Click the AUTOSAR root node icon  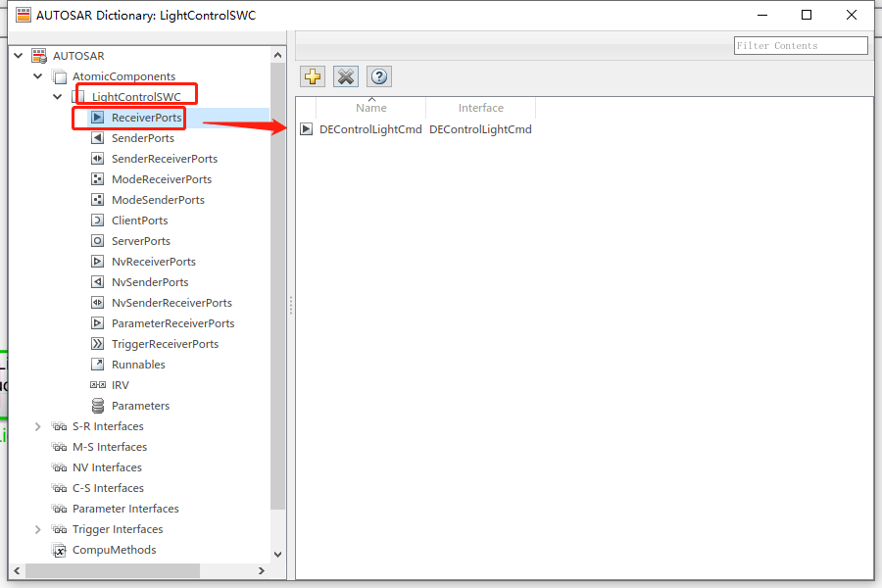(x=39, y=56)
